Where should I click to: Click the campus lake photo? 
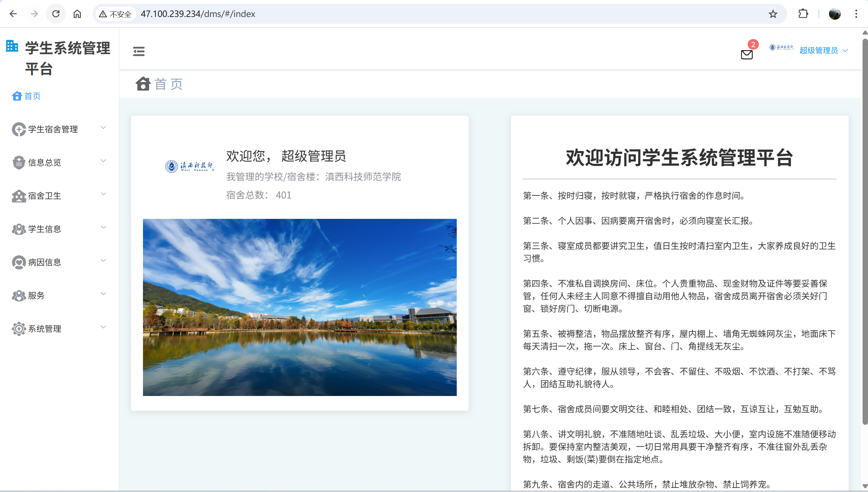[300, 307]
